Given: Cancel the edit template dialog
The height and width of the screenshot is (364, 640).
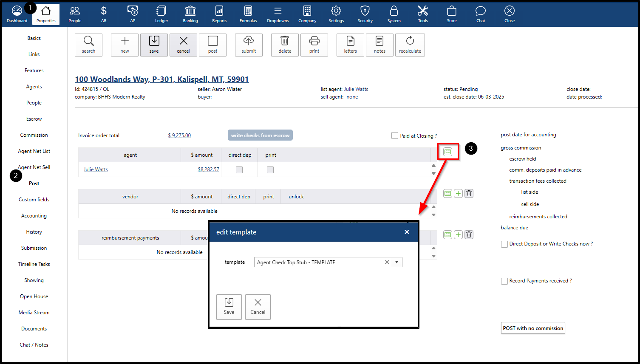Looking at the screenshot, I should click(258, 307).
